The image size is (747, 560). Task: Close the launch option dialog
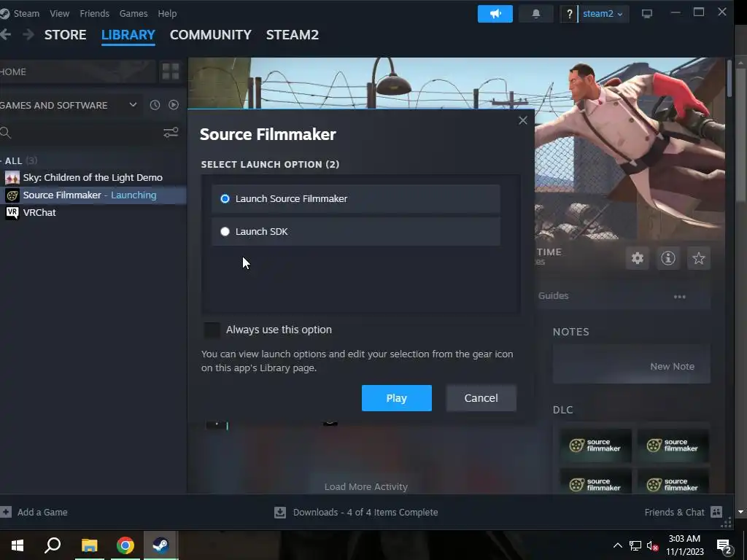522,120
